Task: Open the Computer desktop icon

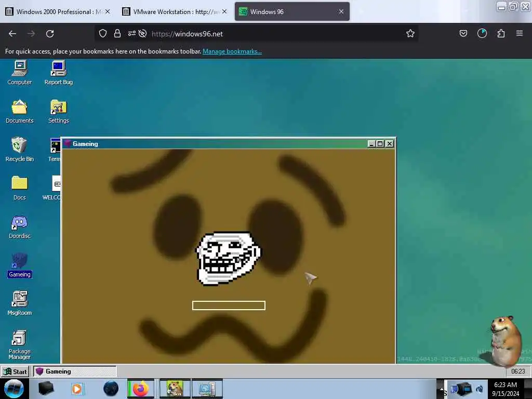Action: 19,72
